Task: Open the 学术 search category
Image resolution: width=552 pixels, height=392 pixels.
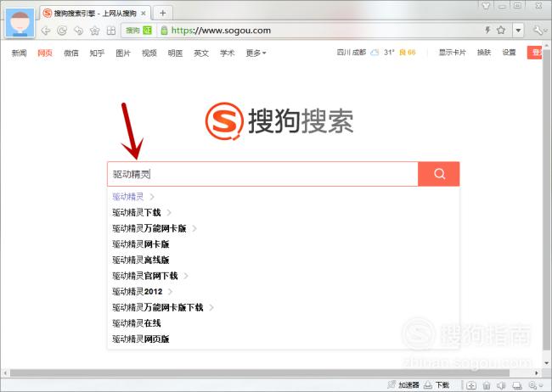Action: tap(228, 53)
